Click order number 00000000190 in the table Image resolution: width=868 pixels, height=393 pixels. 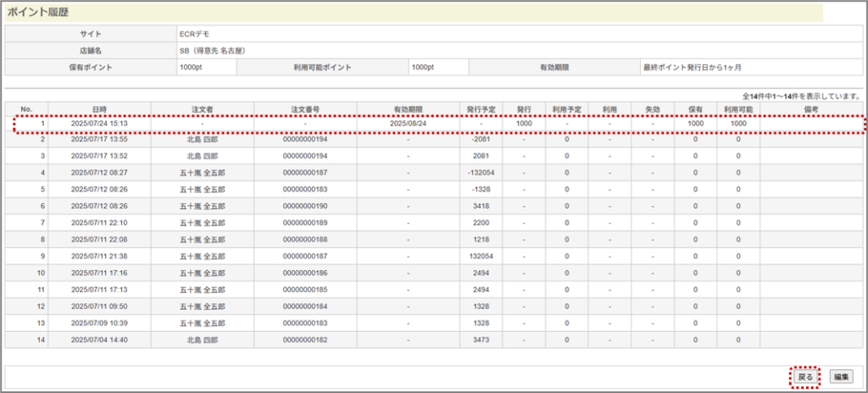click(x=305, y=206)
